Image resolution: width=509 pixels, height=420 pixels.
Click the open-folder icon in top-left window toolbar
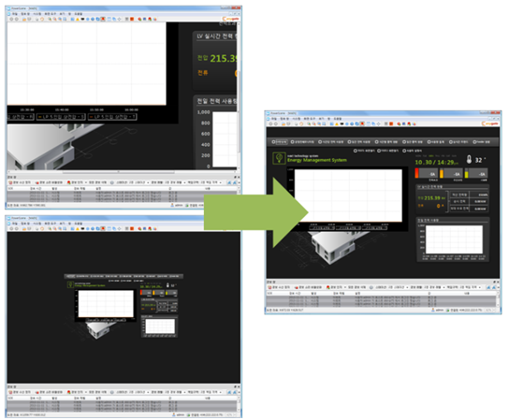[x=24, y=19]
